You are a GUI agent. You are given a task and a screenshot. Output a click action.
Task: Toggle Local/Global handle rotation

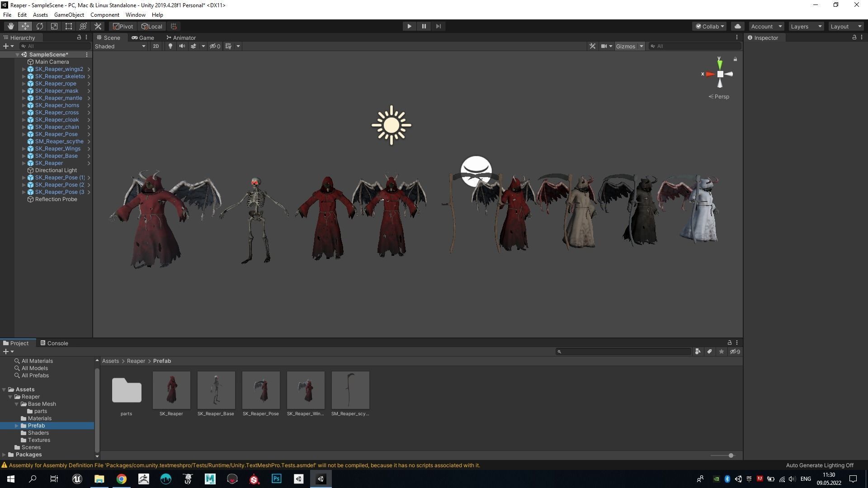(x=152, y=26)
